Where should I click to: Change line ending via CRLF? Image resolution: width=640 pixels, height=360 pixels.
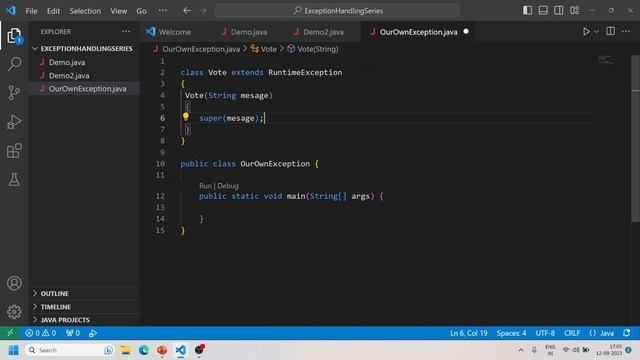click(572, 333)
